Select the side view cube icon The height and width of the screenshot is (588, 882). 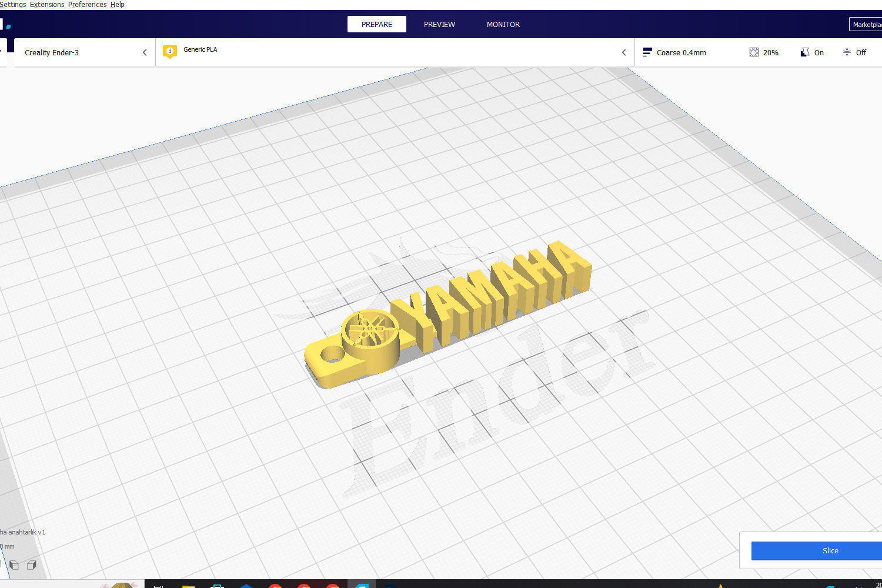pyautogui.click(x=32, y=565)
